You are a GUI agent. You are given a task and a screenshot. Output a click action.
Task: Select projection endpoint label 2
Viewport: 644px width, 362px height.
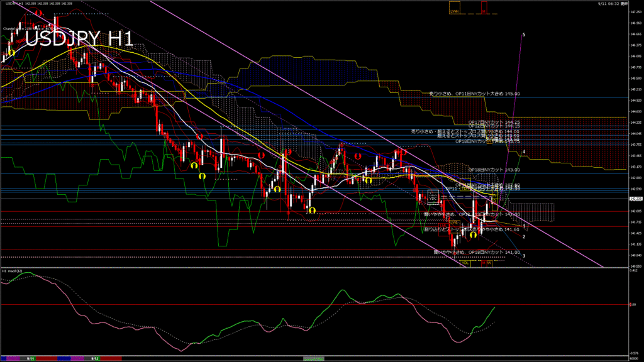coord(524,237)
